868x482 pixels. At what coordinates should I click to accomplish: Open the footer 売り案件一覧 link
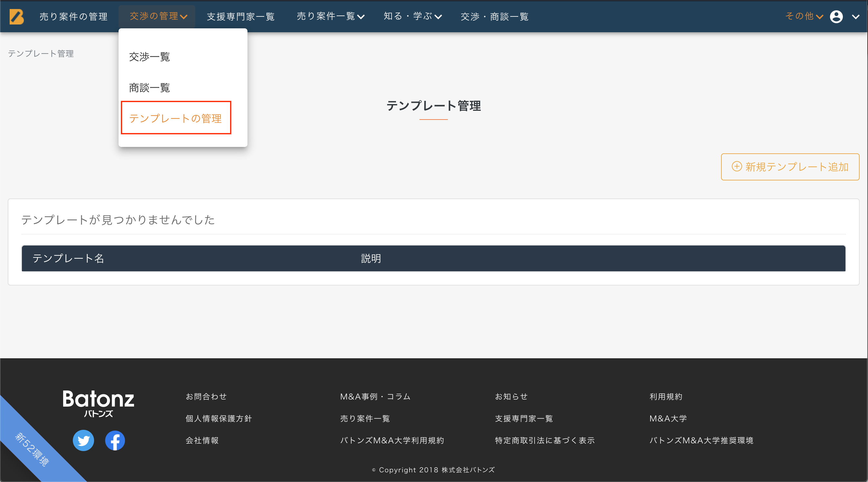[365, 419]
